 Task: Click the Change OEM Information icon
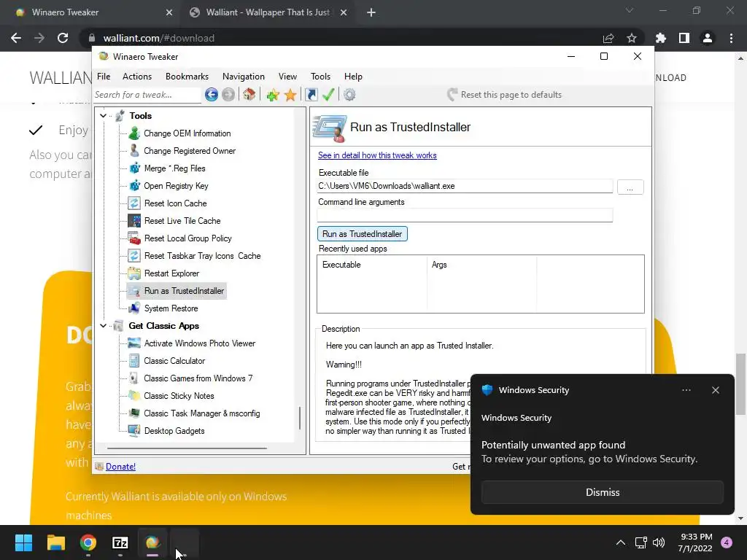tap(134, 133)
